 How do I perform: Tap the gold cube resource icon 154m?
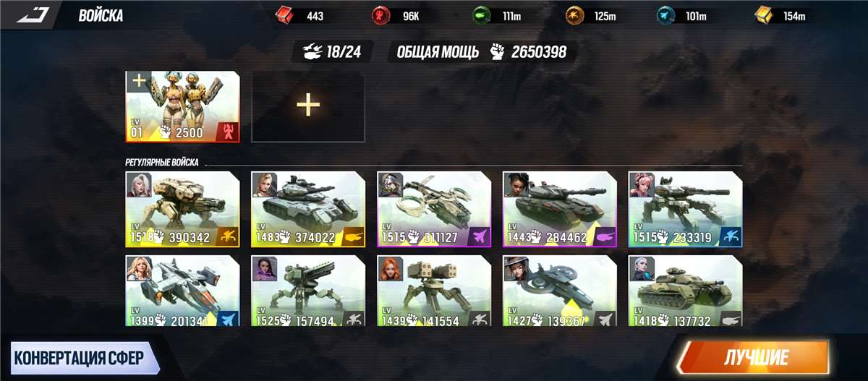coord(762,15)
